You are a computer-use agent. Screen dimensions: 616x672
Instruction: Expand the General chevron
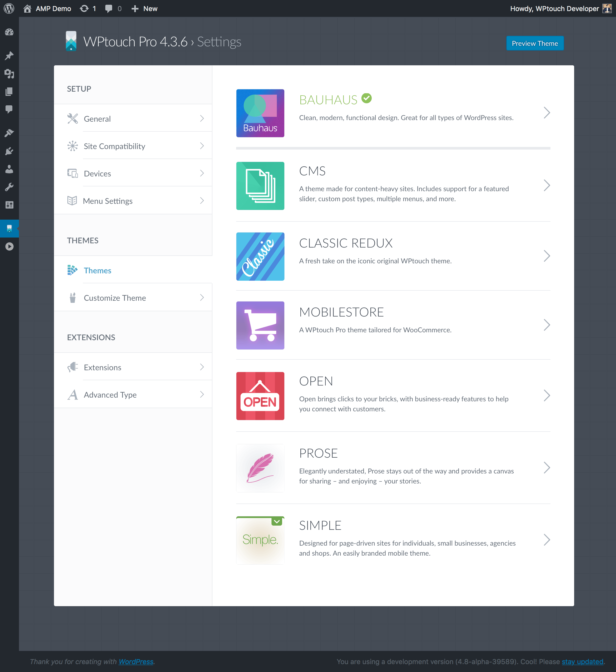click(x=202, y=118)
